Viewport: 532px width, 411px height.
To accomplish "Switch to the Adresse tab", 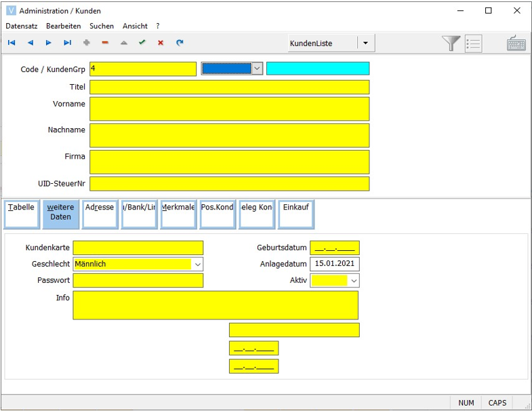I will 100,214.
